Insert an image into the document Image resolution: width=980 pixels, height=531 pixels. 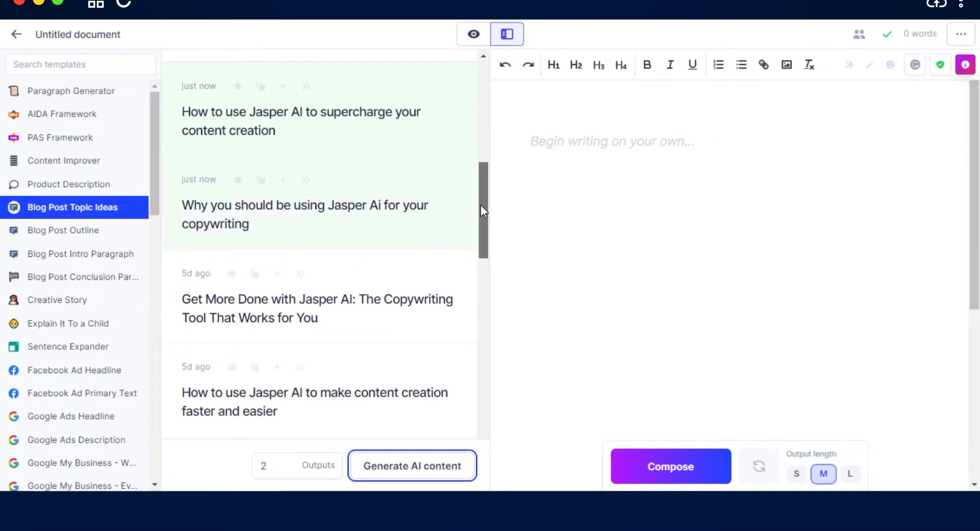(x=787, y=65)
